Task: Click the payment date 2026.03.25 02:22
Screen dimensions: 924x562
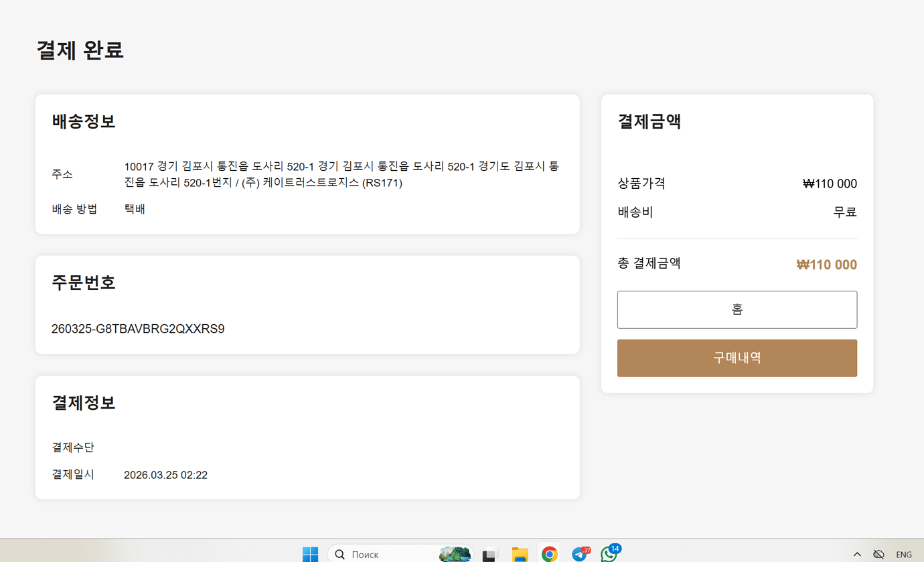Action: click(165, 475)
